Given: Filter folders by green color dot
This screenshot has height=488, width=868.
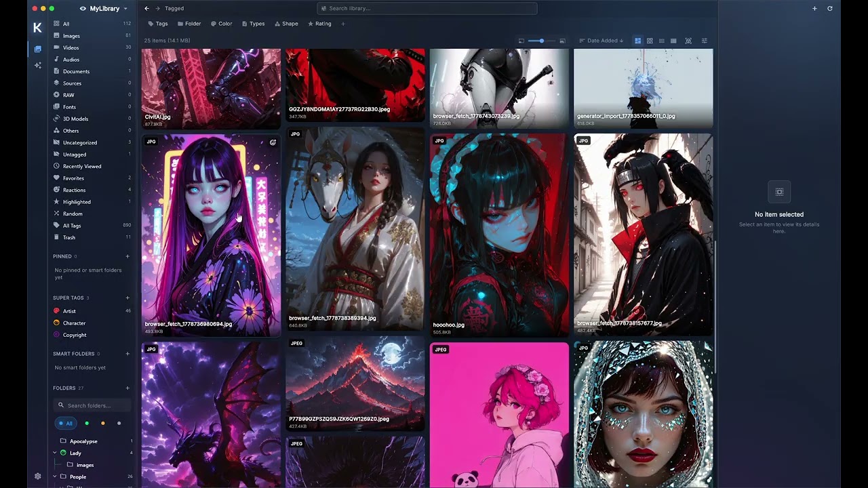Looking at the screenshot, I should pos(86,423).
